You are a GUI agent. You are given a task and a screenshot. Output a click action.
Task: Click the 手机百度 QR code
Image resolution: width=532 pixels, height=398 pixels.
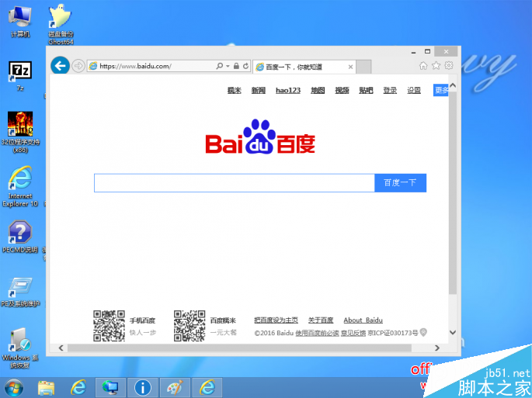(110, 326)
